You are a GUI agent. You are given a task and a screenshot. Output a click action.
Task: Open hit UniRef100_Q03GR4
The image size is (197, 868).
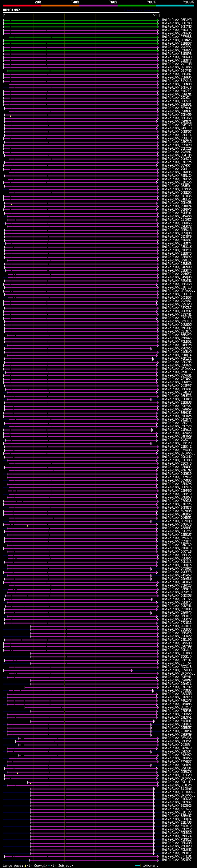pyautogui.click(x=177, y=745)
